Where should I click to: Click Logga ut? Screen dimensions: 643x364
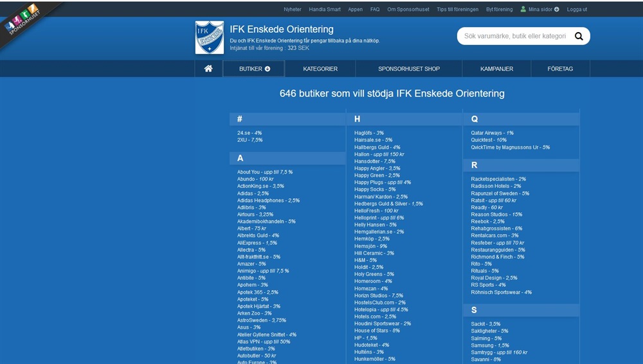[x=577, y=10]
